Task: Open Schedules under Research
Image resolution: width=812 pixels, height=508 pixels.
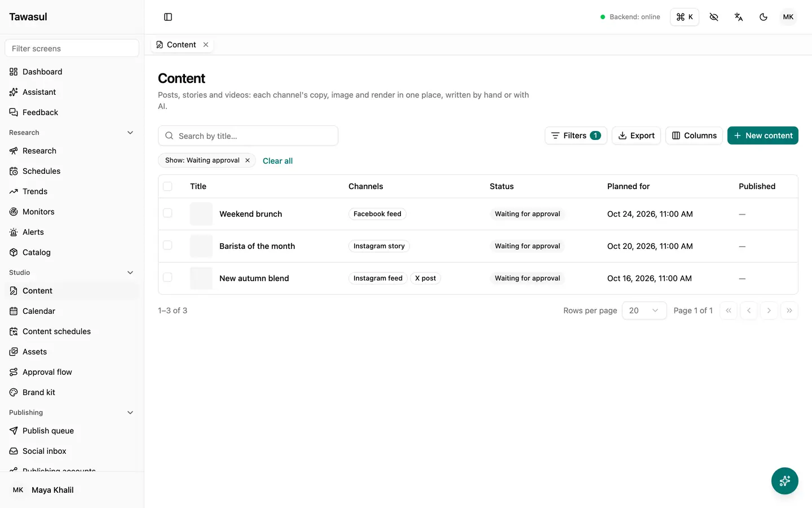Action: click(x=72, y=171)
